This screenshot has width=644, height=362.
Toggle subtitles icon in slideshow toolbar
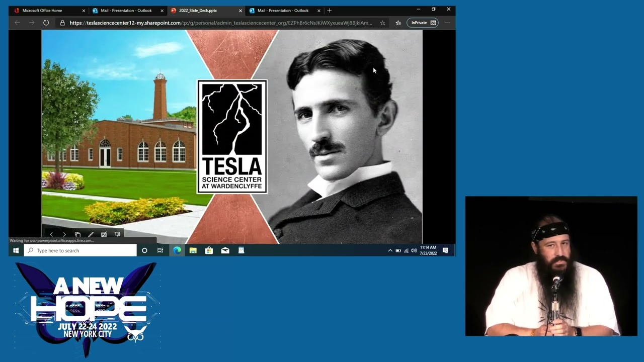tap(104, 234)
